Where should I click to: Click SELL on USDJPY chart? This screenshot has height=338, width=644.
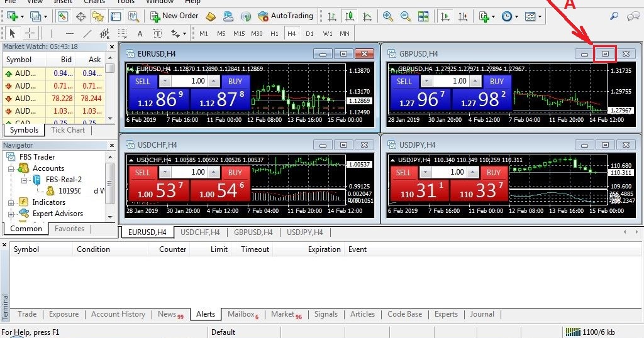[403, 173]
